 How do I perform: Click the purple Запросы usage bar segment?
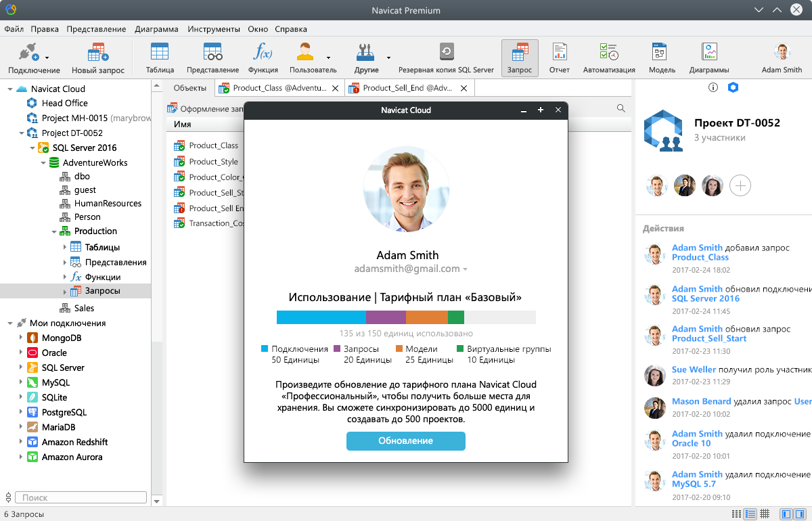pyautogui.click(x=386, y=317)
